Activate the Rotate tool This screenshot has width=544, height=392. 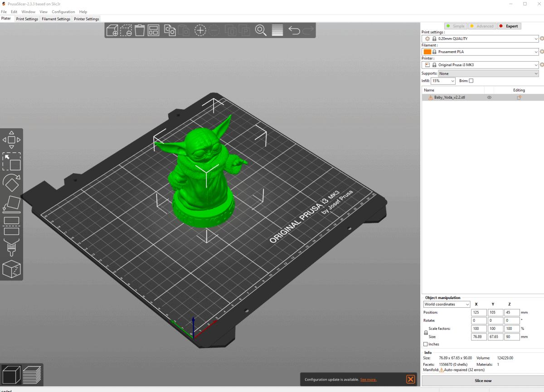coord(11,184)
